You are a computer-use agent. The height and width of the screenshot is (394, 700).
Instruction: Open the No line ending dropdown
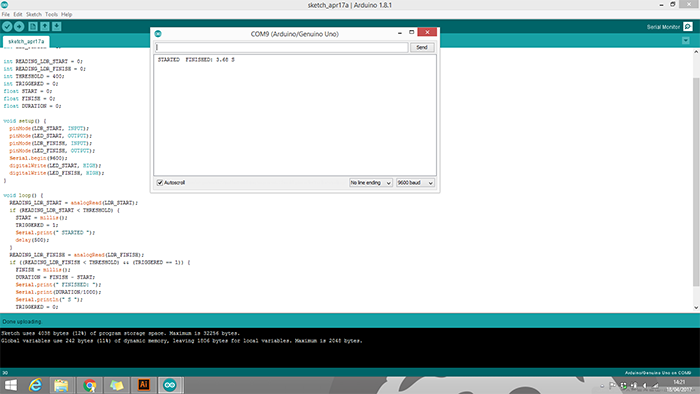pyautogui.click(x=371, y=183)
